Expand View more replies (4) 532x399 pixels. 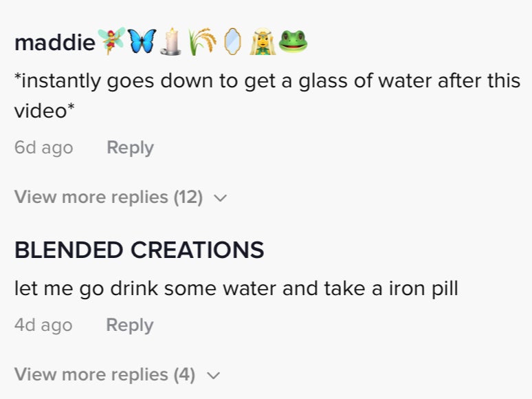pos(118,374)
